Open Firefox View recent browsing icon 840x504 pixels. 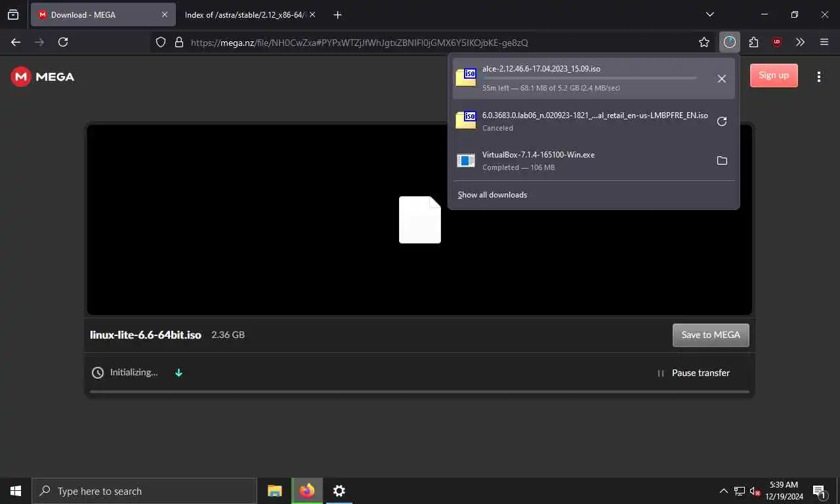tap(13, 14)
